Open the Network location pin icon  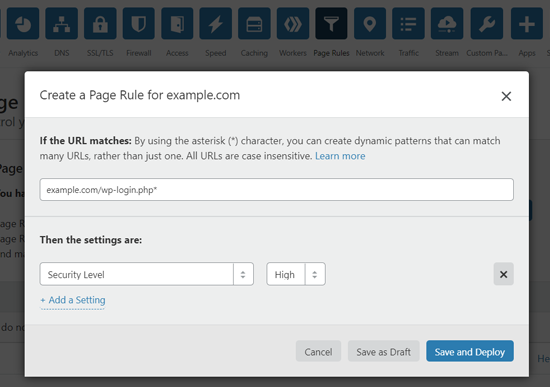(370, 24)
